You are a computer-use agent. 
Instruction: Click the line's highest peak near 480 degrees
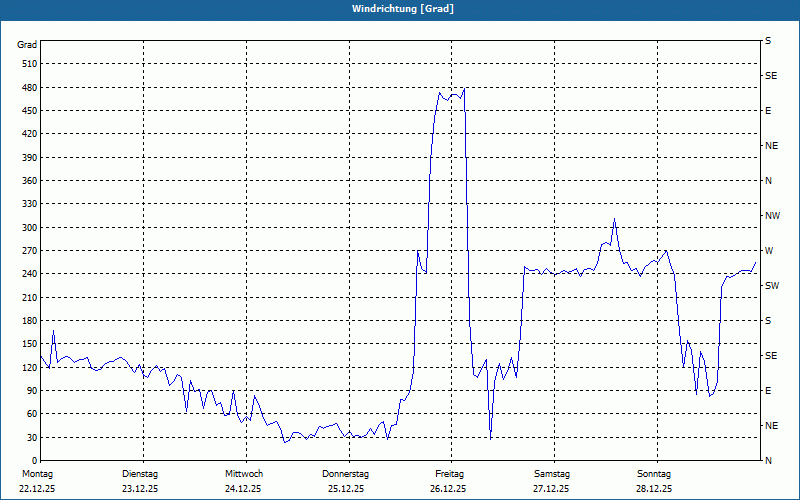(x=464, y=88)
